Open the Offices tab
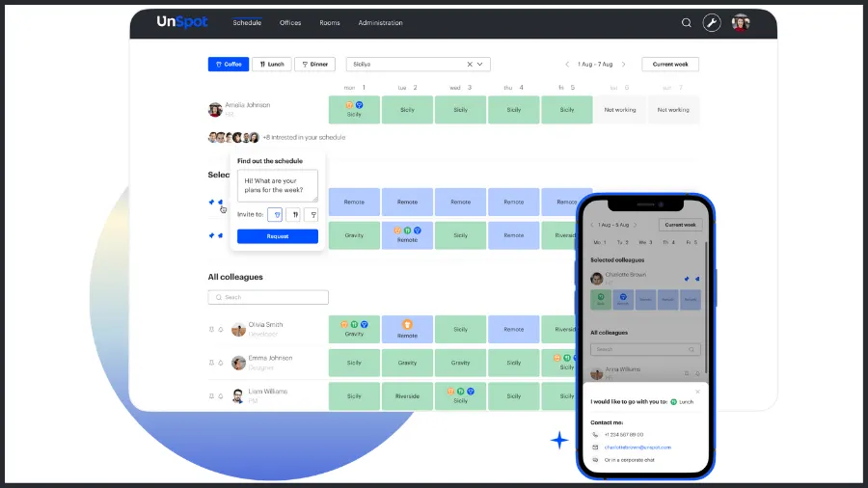This screenshot has height=488, width=868. (290, 23)
